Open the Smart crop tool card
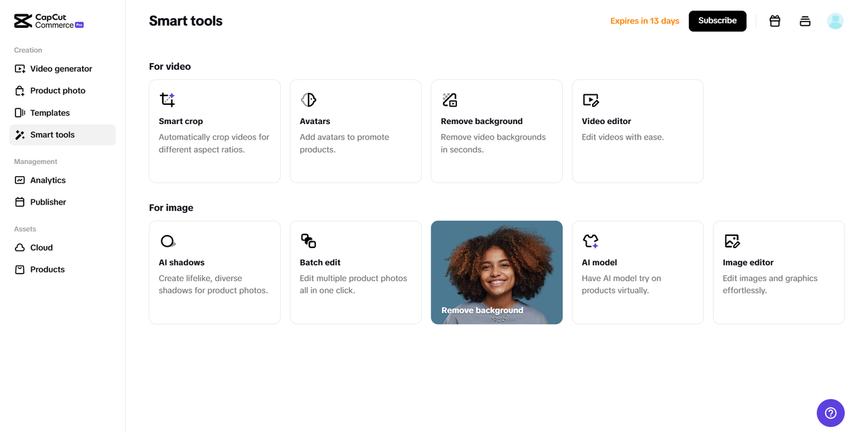 (x=214, y=131)
